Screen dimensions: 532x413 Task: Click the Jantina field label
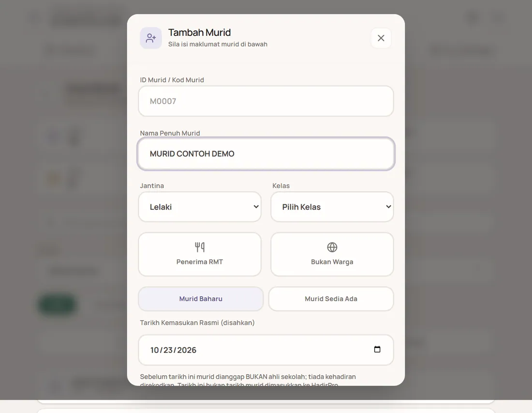click(x=152, y=186)
